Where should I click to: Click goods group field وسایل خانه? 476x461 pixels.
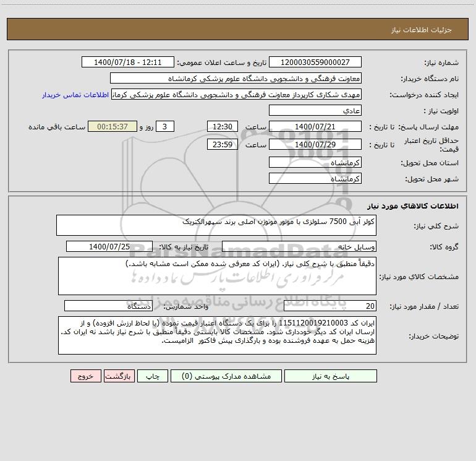(x=299, y=246)
